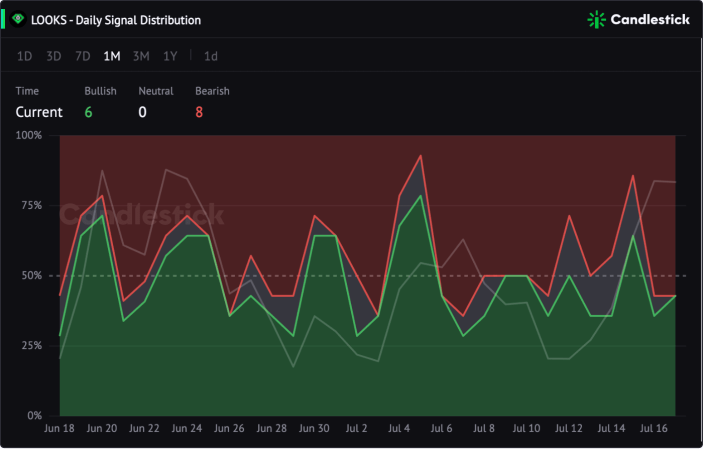The height and width of the screenshot is (449, 703).
Task: Click the green bullish count 6
Action: tap(88, 112)
